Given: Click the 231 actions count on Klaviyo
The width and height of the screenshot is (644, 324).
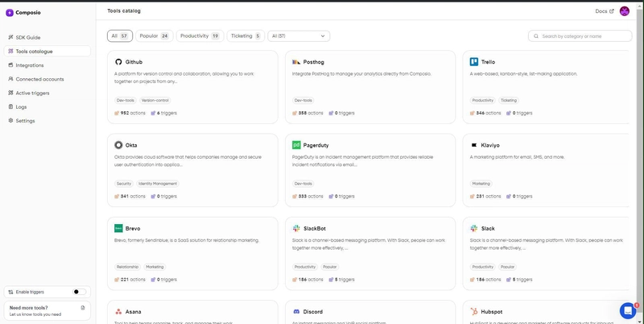Looking at the screenshot, I should tap(485, 197).
